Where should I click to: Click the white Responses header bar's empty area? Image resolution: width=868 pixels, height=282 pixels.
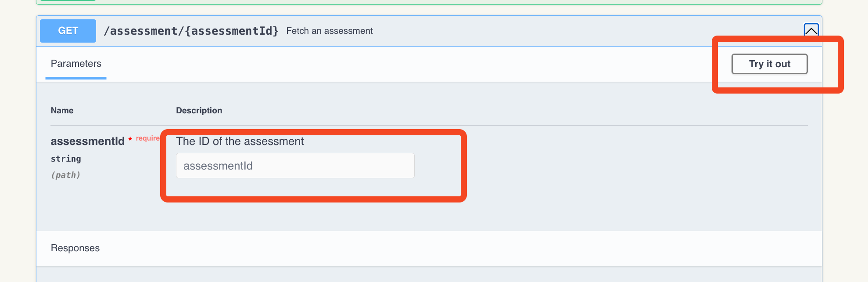click(x=461, y=248)
